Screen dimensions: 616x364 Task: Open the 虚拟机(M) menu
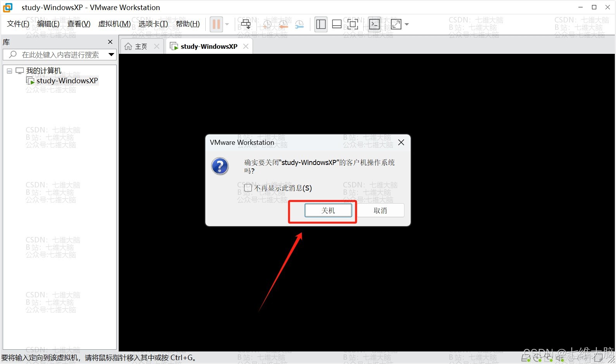(115, 24)
